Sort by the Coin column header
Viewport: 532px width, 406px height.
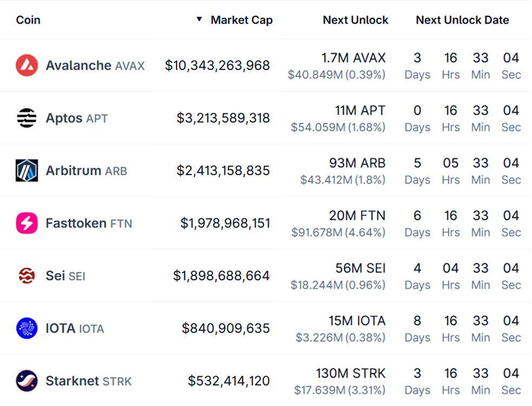pyautogui.click(x=28, y=20)
